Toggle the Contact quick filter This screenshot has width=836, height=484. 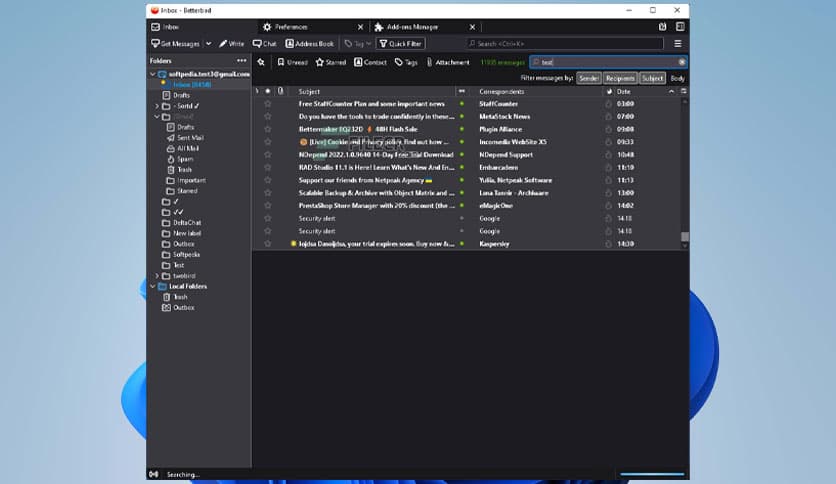click(x=371, y=62)
